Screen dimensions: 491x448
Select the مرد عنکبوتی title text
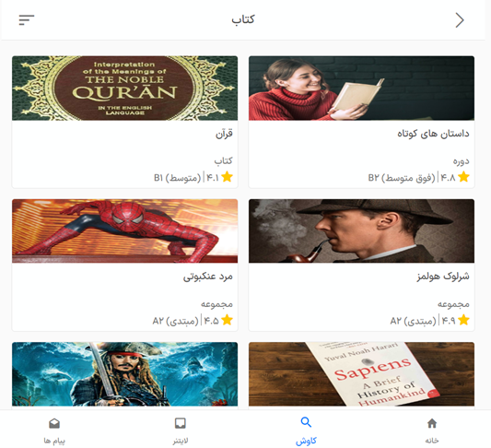pos(208,277)
